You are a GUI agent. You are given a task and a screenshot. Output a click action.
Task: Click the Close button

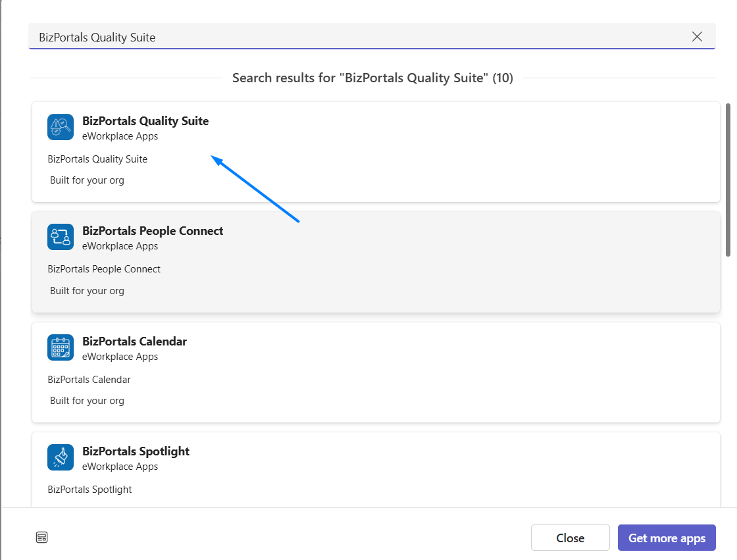[x=570, y=538]
